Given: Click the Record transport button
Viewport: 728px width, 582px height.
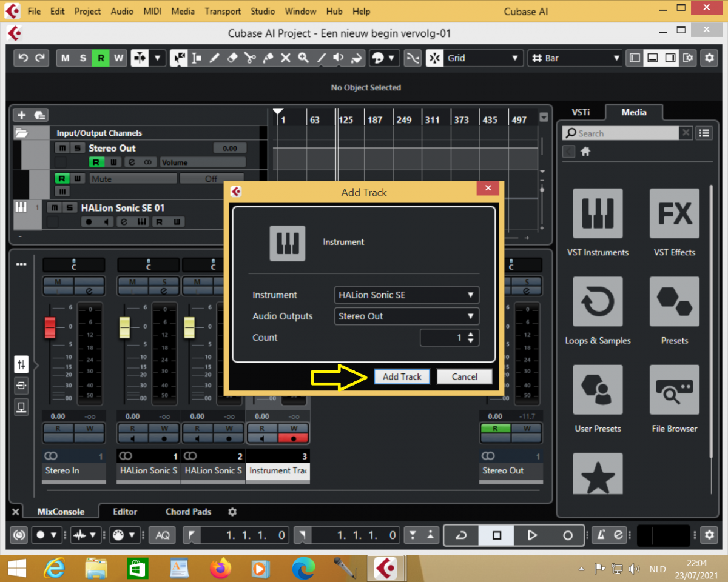Looking at the screenshot, I should 568,535.
